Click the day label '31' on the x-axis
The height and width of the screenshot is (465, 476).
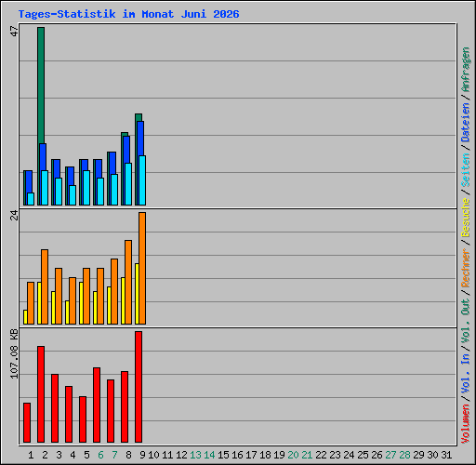click(446, 455)
